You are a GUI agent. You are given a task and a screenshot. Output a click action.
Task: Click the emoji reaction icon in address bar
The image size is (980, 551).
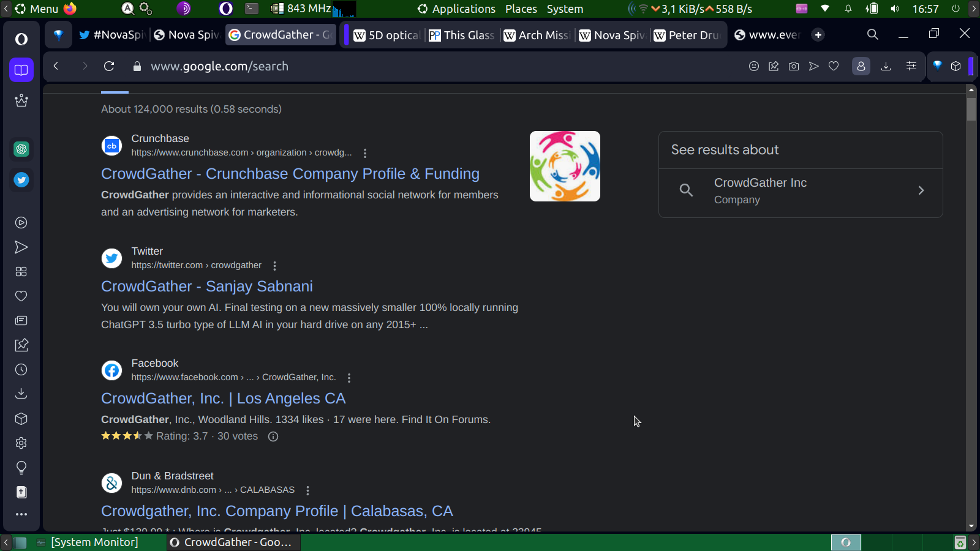click(754, 66)
